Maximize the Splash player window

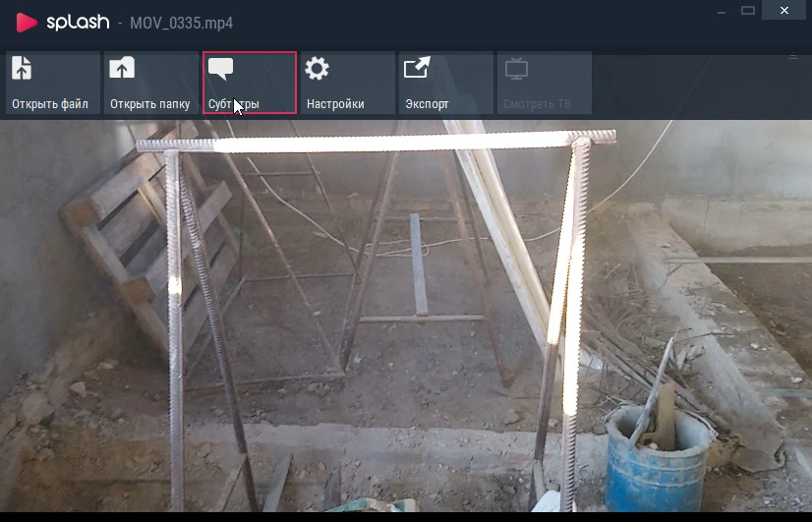pos(748,11)
